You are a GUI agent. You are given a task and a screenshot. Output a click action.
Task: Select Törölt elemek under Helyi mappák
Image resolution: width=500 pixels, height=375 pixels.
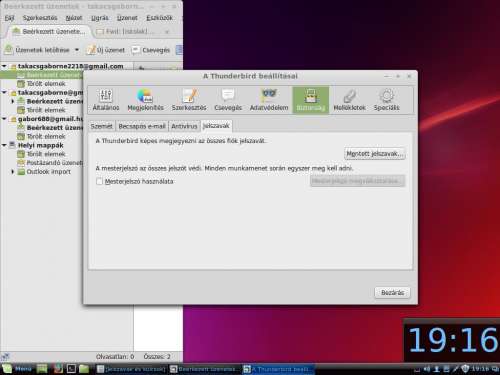pyautogui.click(x=41, y=154)
